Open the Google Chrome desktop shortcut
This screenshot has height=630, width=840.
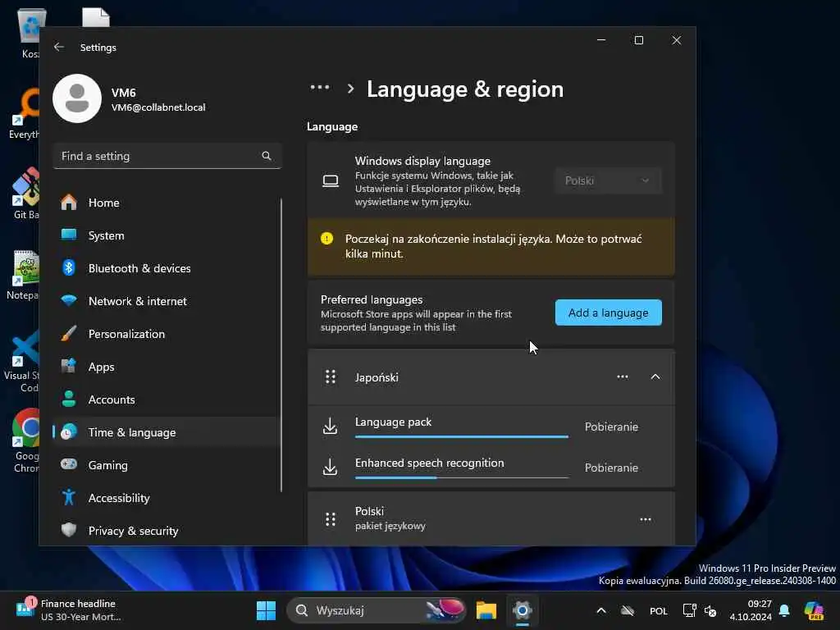(x=25, y=441)
